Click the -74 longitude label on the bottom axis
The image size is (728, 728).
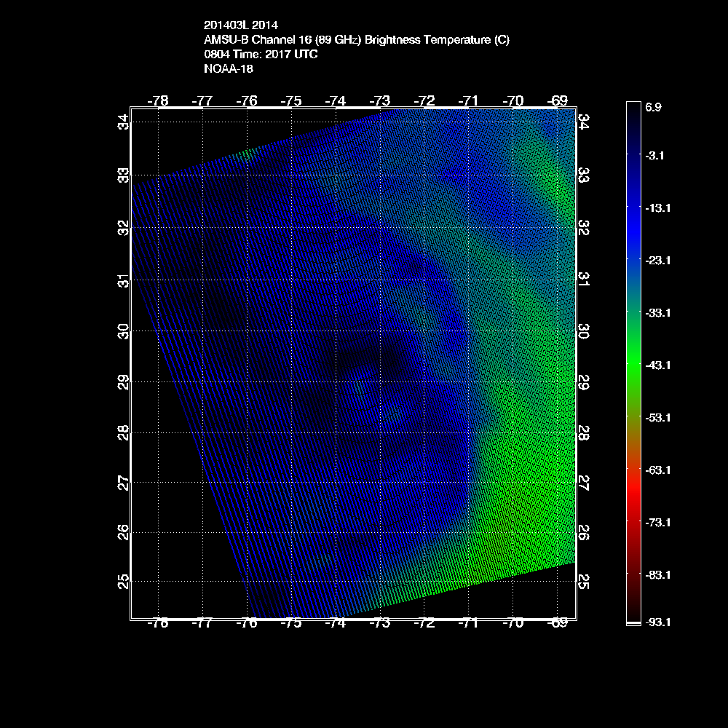[x=335, y=623]
